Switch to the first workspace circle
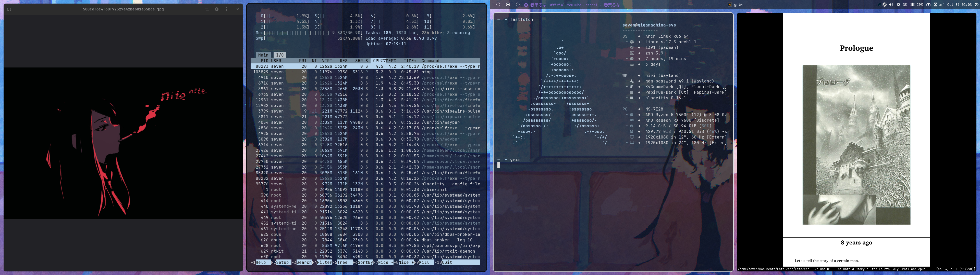 pyautogui.click(x=498, y=5)
